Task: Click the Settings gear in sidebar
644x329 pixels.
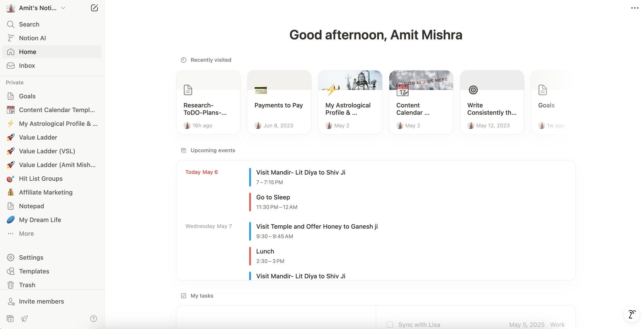Action: (x=11, y=258)
